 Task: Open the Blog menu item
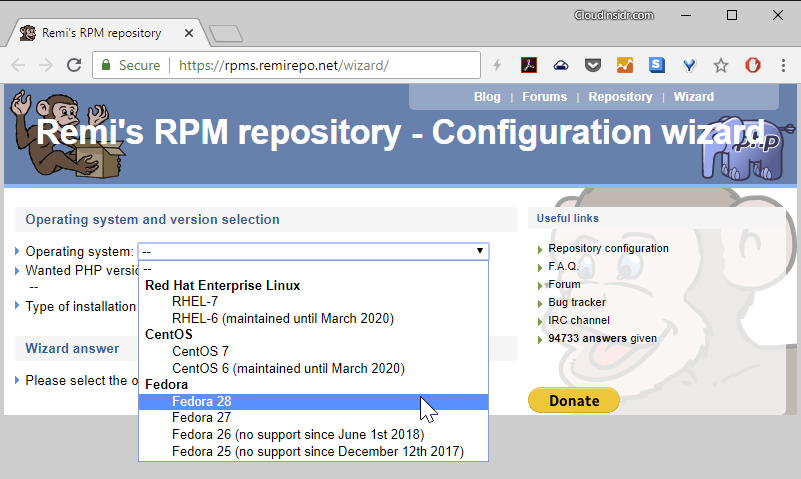pos(487,97)
